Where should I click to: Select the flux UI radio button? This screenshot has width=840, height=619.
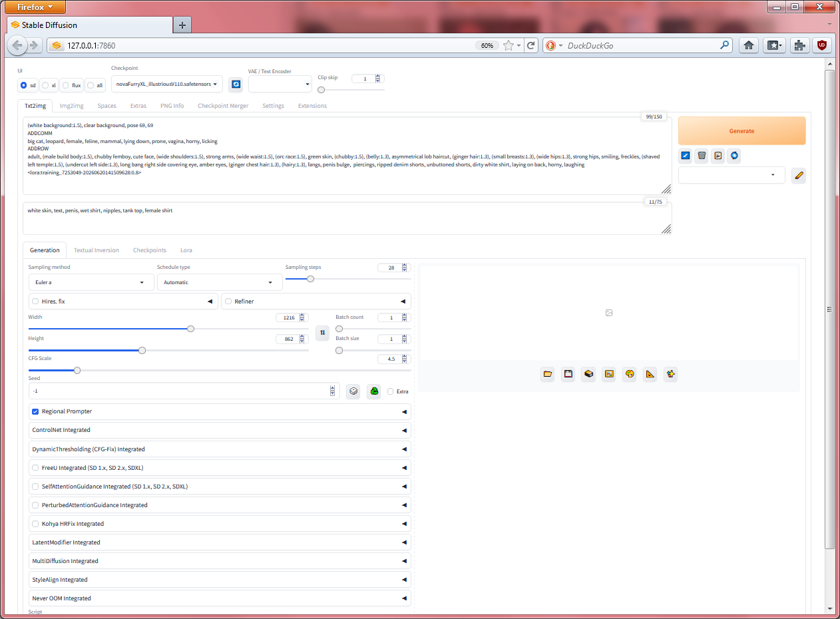pos(66,85)
